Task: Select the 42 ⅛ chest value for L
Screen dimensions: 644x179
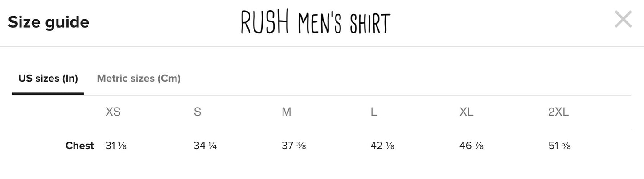Action: [382, 146]
